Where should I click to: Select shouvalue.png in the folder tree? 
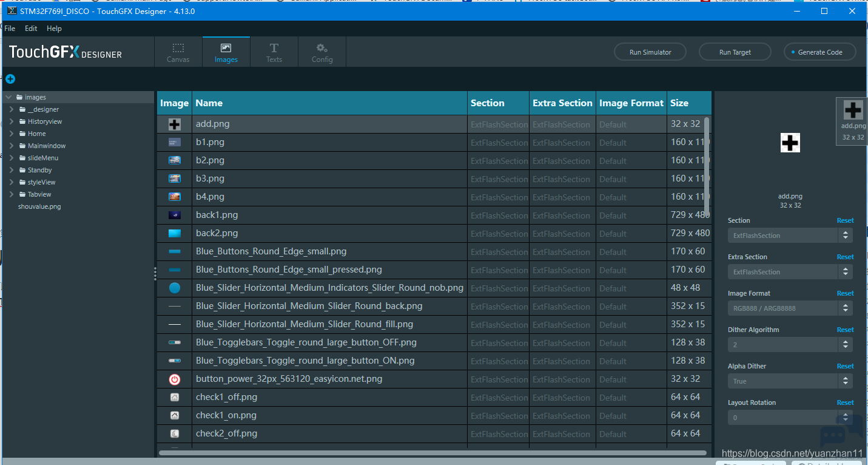pyautogui.click(x=39, y=206)
